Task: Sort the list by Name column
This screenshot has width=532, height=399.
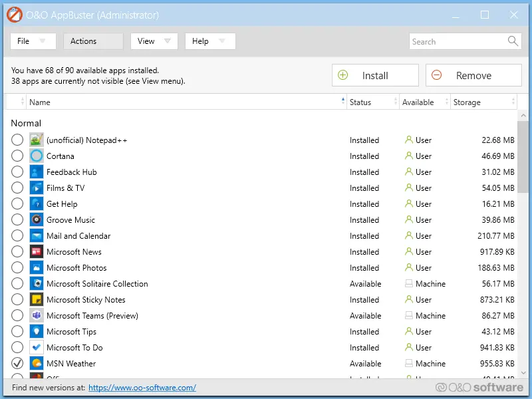Action: [186, 102]
